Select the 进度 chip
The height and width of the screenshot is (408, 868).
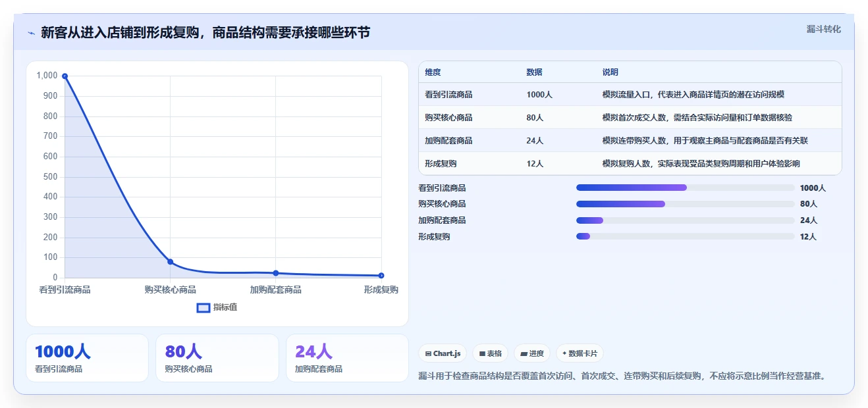pyautogui.click(x=532, y=353)
